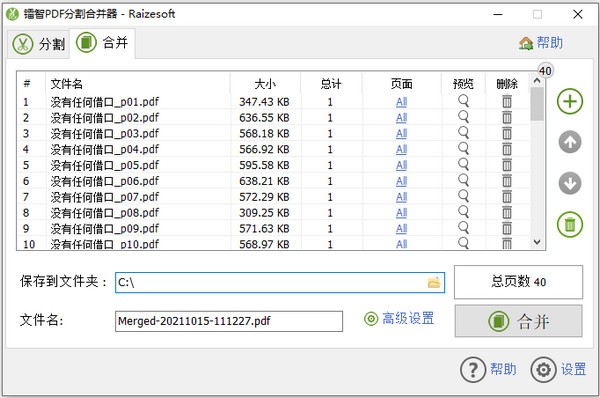Select file 没有任何借口_p04.pdf in list
Image resolution: width=600 pixels, height=398 pixels.
pyautogui.click(x=104, y=150)
